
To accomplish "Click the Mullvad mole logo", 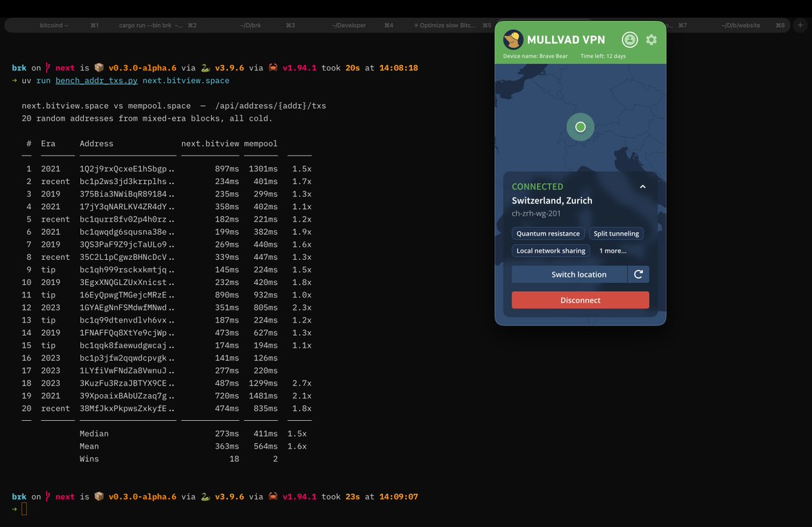I will click(513, 40).
